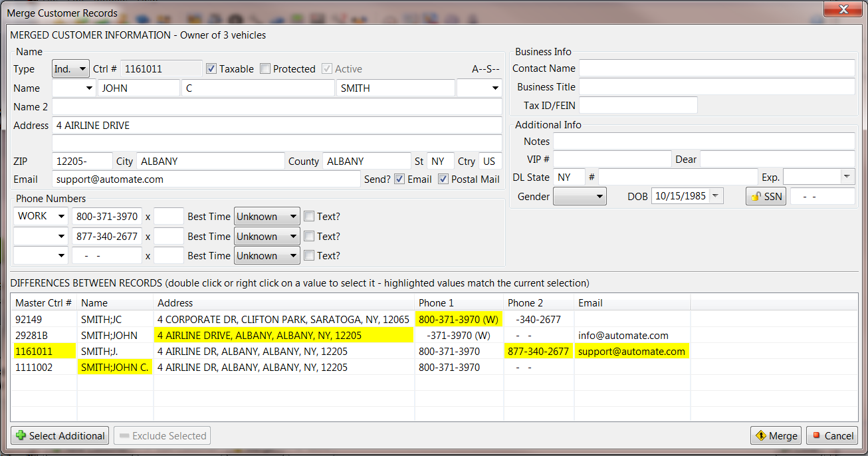
Task: Check Text? for the second phone number
Action: (x=308, y=236)
